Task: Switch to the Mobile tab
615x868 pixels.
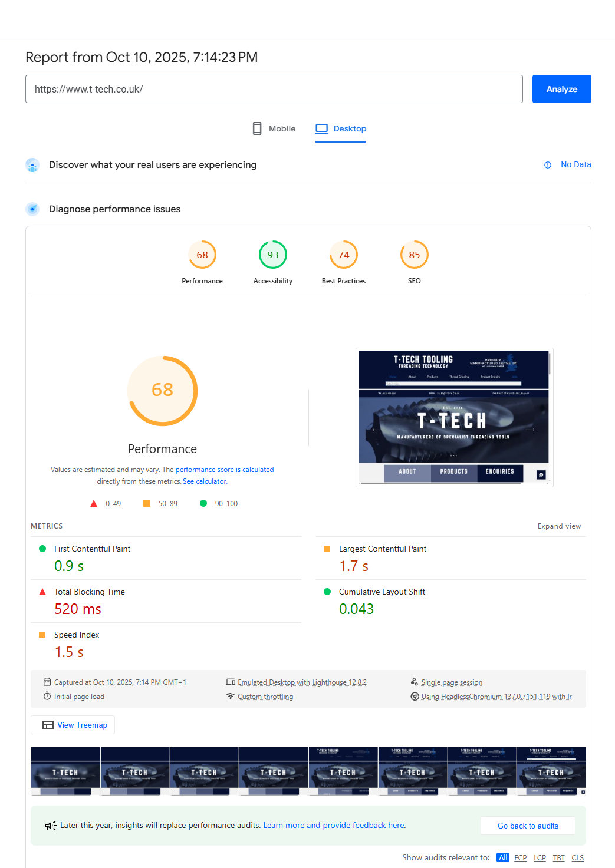Action: pyautogui.click(x=274, y=128)
